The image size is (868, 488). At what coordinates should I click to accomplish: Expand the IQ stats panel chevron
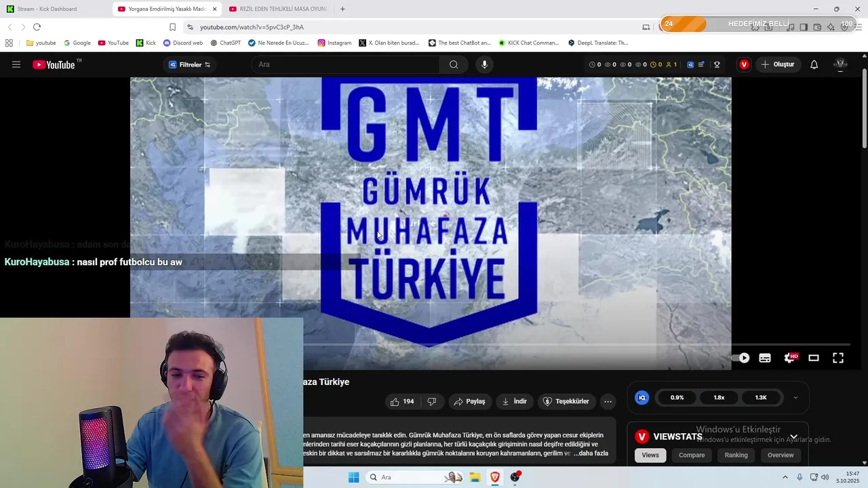coord(795,398)
